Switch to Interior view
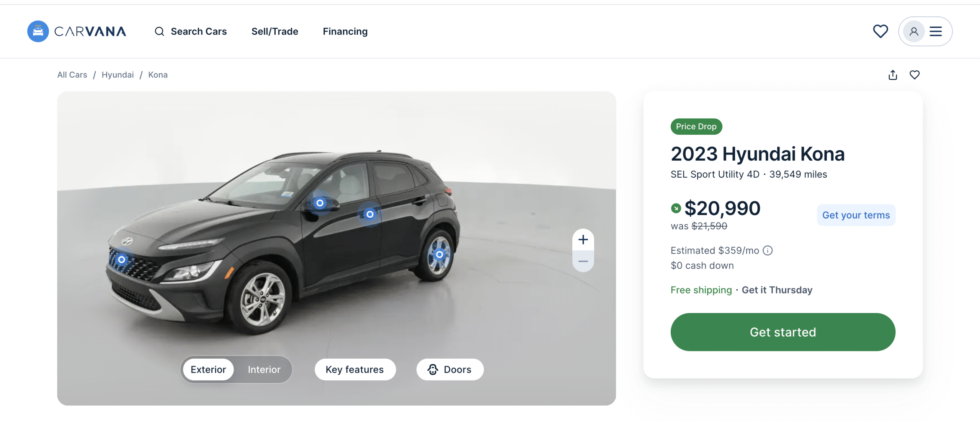Image resolution: width=980 pixels, height=421 pixels. click(x=264, y=369)
